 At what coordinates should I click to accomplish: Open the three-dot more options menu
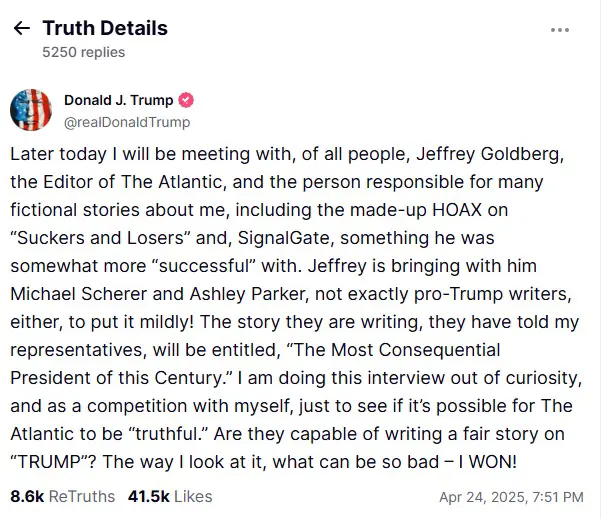[560, 30]
